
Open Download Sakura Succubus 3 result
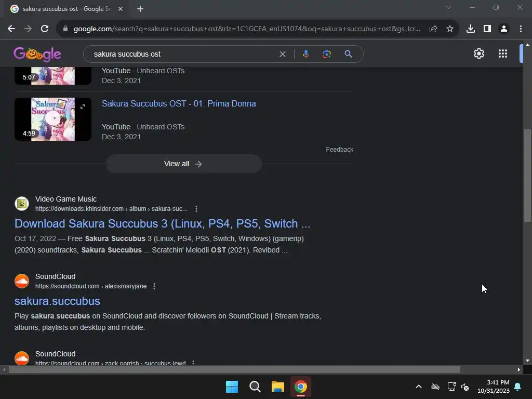pyautogui.click(x=162, y=223)
